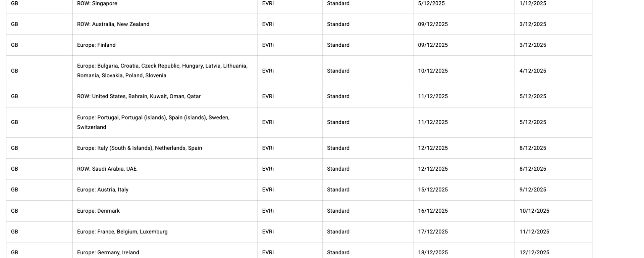Select the 'Europe: Denmark' destination cell
This screenshot has height=258, width=644.
coord(98,211)
